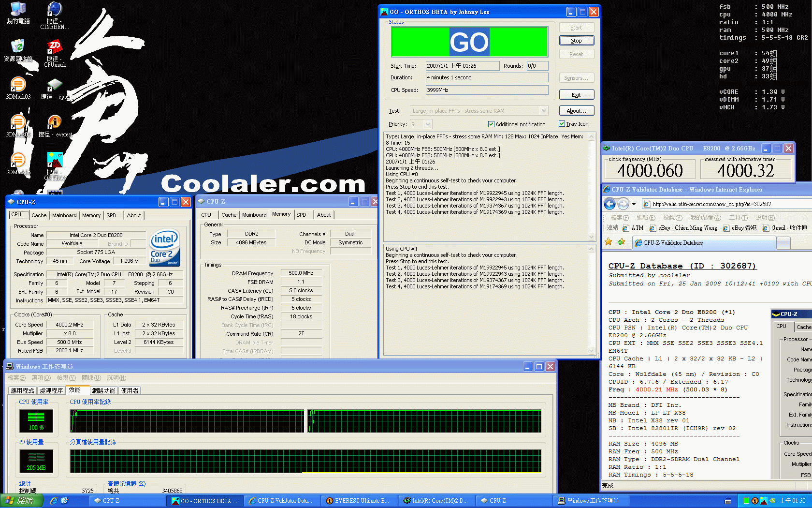Click the taskbar clock showing 上午 01:30

793,501
